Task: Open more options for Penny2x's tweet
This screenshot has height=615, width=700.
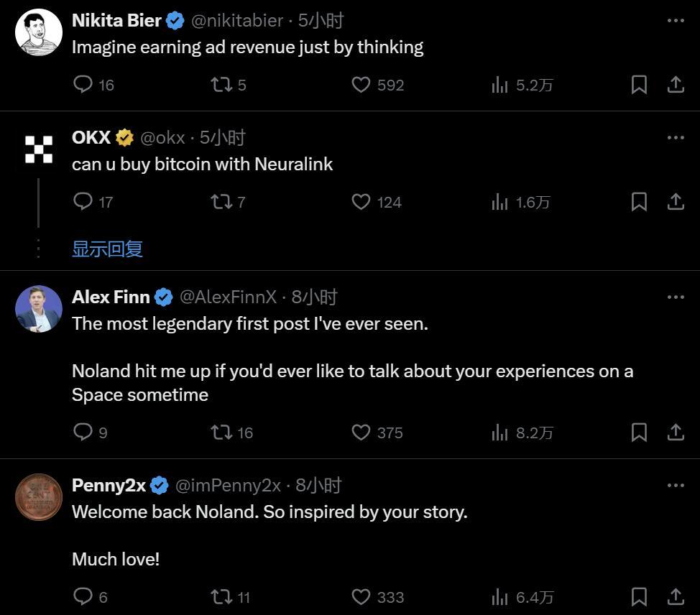Action: pyautogui.click(x=676, y=486)
